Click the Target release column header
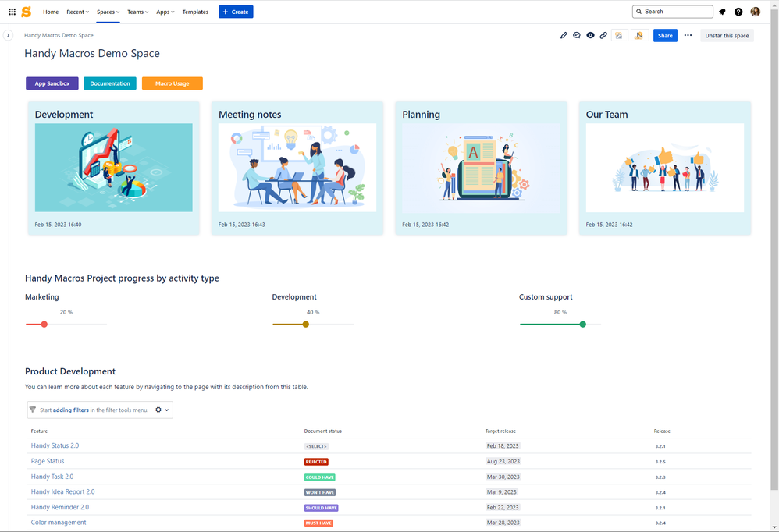This screenshot has width=779, height=532. (501, 431)
